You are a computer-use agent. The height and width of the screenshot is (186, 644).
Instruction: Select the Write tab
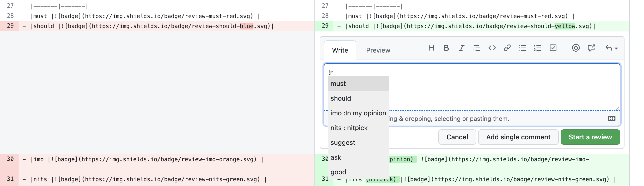[x=340, y=50]
